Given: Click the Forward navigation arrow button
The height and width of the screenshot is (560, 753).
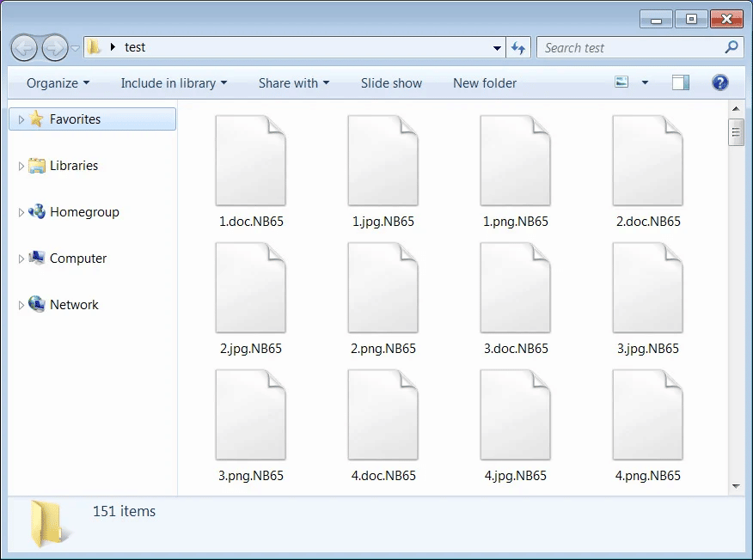Looking at the screenshot, I should [54, 47].
